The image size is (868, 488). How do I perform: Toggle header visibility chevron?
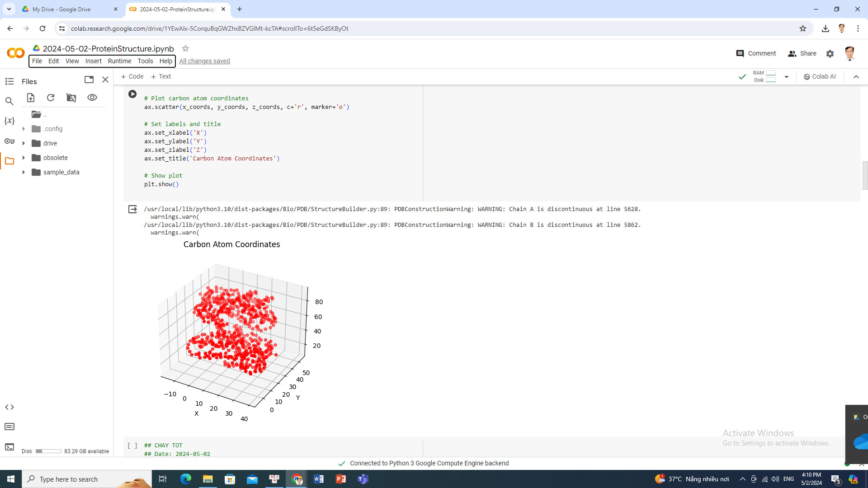856,77
